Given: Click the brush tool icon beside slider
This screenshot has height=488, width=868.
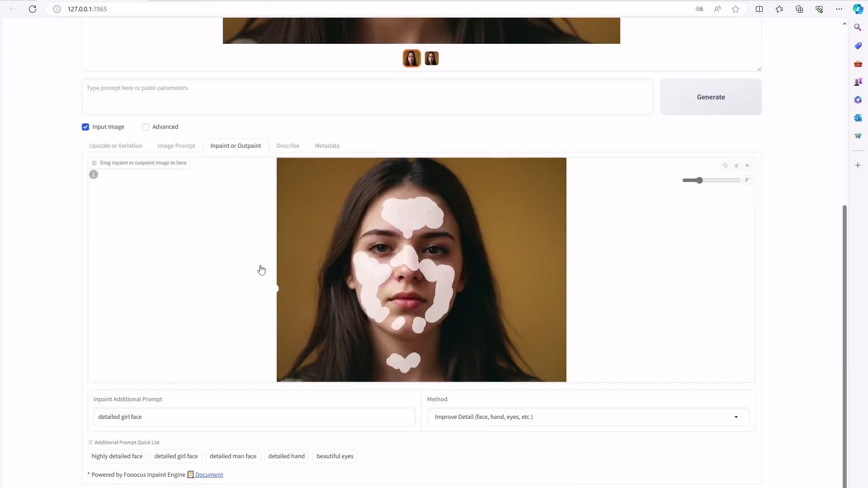Looking at the screenshot, I should pos(747,180).
